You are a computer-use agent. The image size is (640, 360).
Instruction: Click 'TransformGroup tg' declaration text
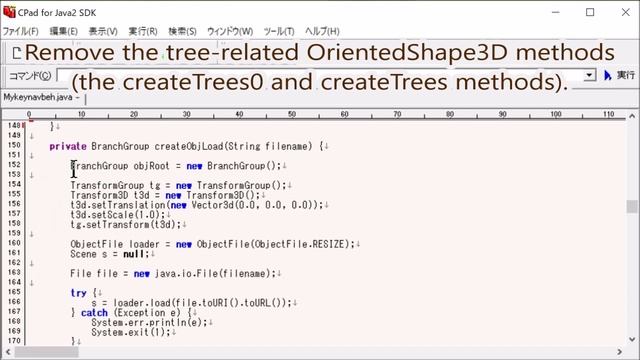[x=115, y=185]
